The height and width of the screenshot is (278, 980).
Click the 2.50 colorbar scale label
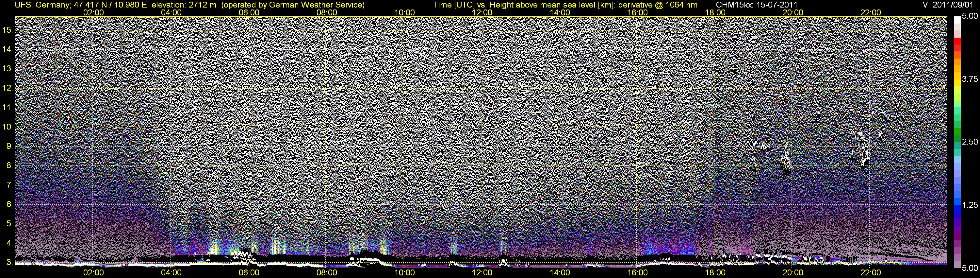tap(970, 142)
